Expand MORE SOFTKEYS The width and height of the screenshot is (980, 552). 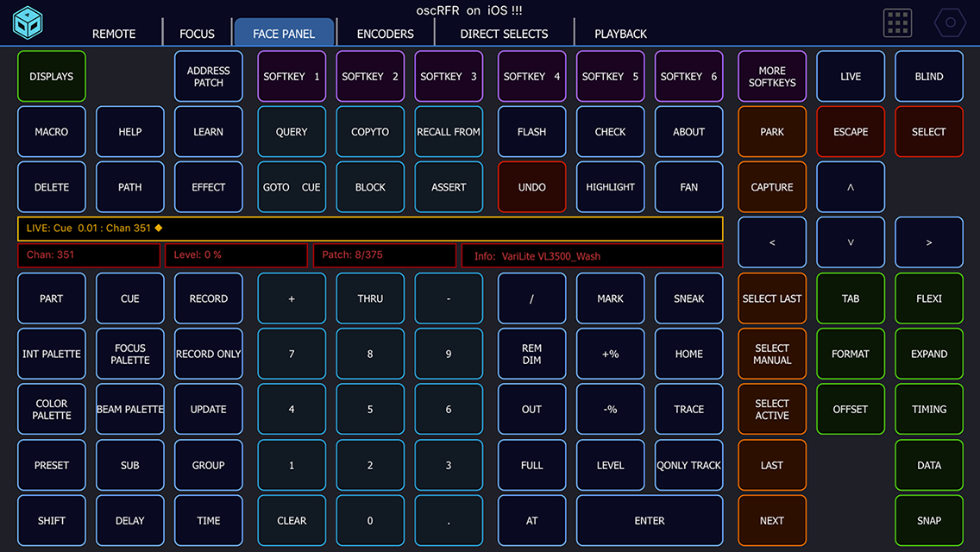coord(771,76)
